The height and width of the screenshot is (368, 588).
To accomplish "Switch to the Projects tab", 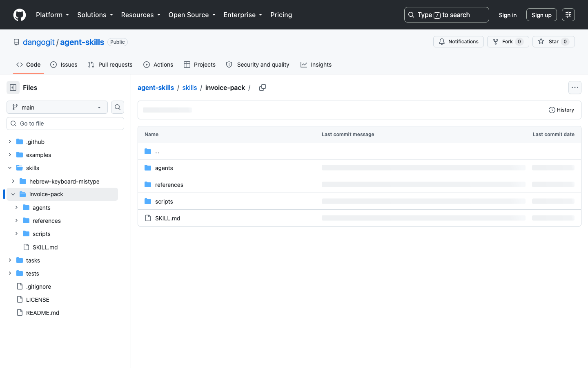I will coord(200,65).
